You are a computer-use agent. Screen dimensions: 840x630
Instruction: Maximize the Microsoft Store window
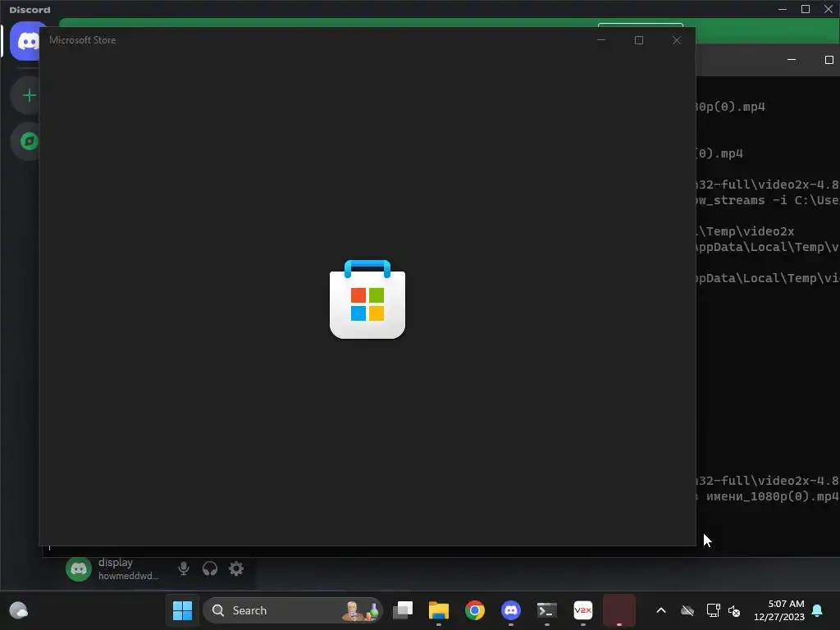pyautogui.click(x=638, y=40)
